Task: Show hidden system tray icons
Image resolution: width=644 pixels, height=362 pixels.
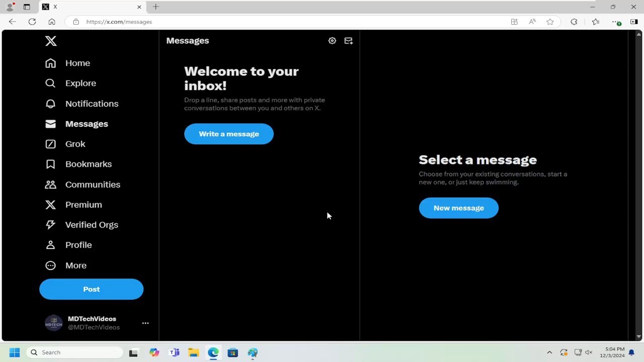Action: [549, 352]
